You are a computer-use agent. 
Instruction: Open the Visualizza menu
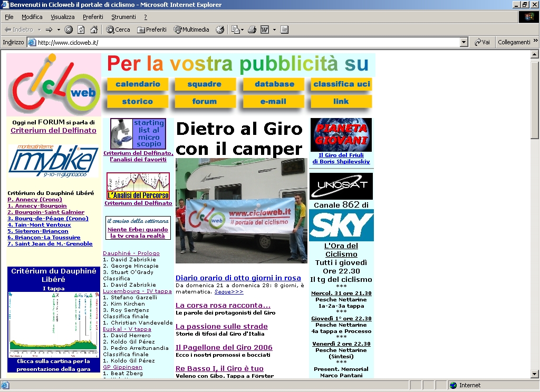point(63,17)
